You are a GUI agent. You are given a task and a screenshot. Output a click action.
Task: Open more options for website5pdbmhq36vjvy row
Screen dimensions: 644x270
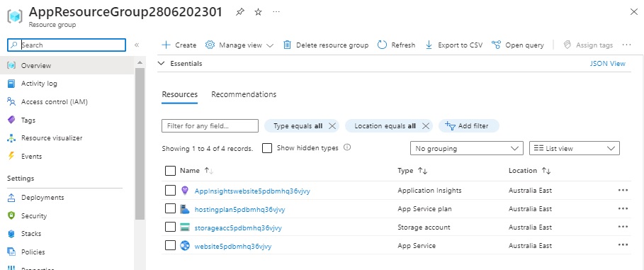tap(623, 245)
